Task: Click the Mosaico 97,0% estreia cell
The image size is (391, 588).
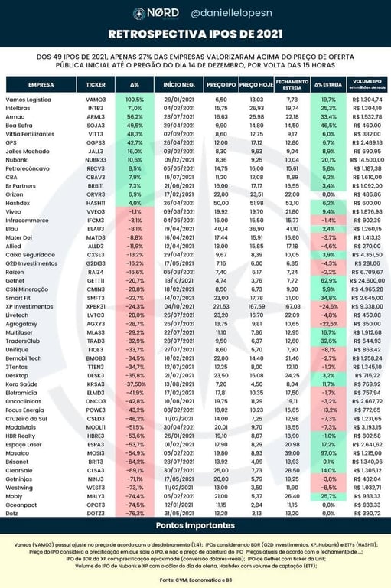Action: 328,453
